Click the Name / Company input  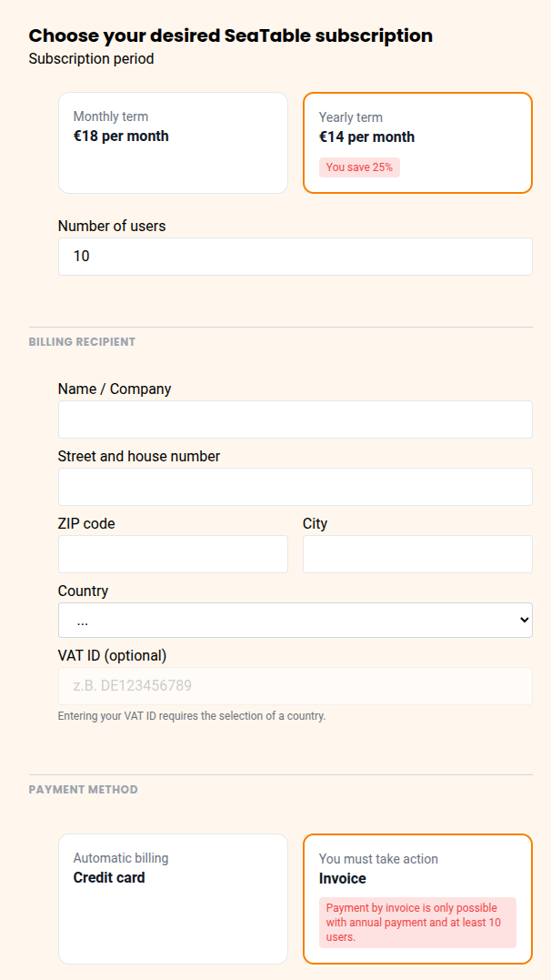click(x=295, y=419)
